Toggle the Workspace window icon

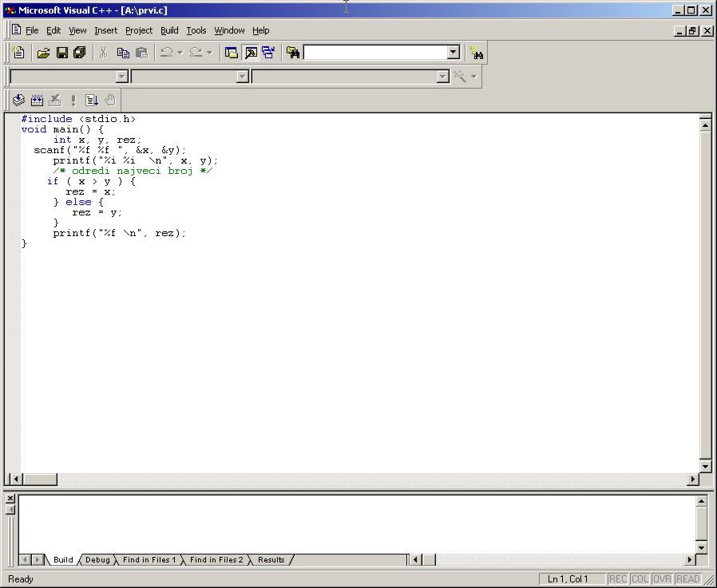(x=232, y=53)
